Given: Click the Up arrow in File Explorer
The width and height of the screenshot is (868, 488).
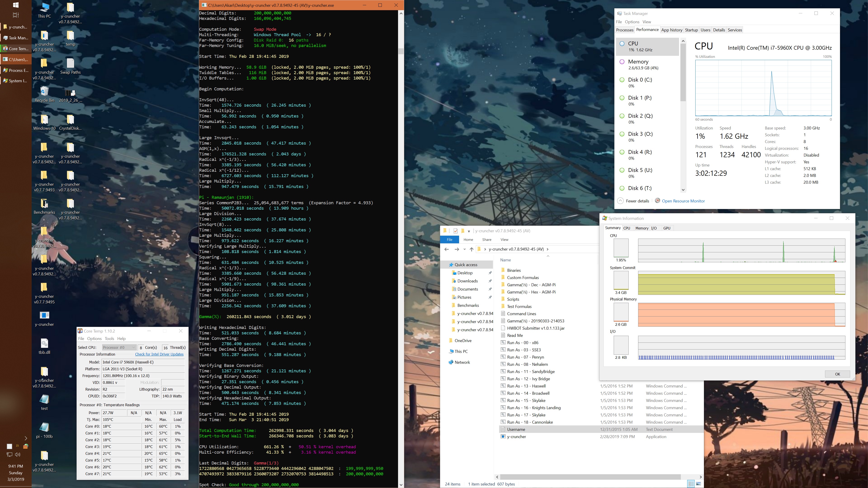Looking at the screenshot, I should pos(471,249).
